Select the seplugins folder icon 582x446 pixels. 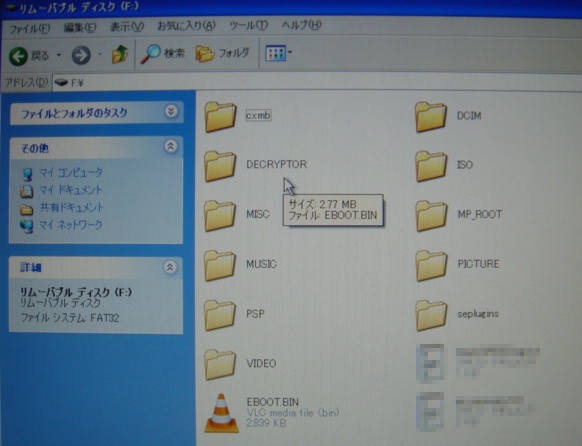click(x=431, y=315)
